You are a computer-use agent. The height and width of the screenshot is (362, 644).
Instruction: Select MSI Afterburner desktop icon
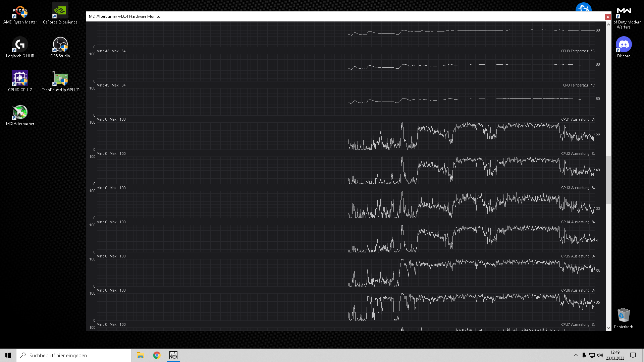click(20, 113)
